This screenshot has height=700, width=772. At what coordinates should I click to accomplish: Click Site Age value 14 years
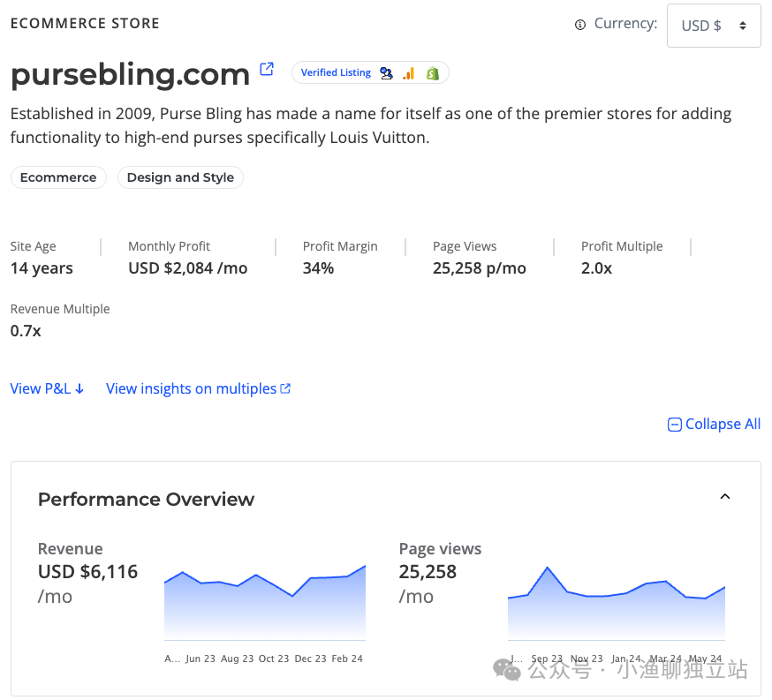click(x=42, y=268)
